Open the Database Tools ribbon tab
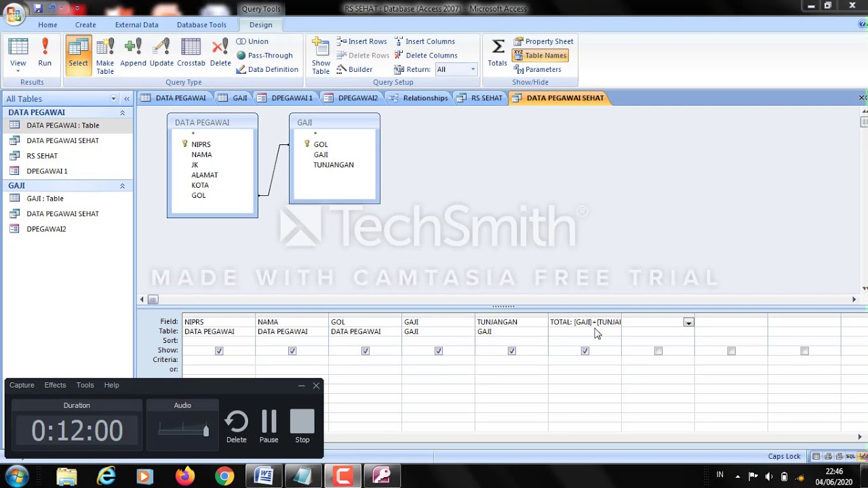868x488 pixels. point(201,24)
